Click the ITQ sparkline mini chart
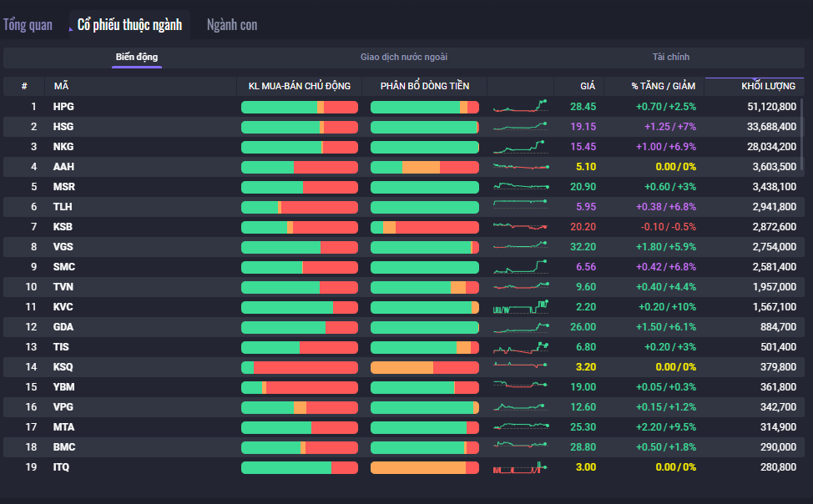Viewport: 813px width, 504px height. click(520, 467)
